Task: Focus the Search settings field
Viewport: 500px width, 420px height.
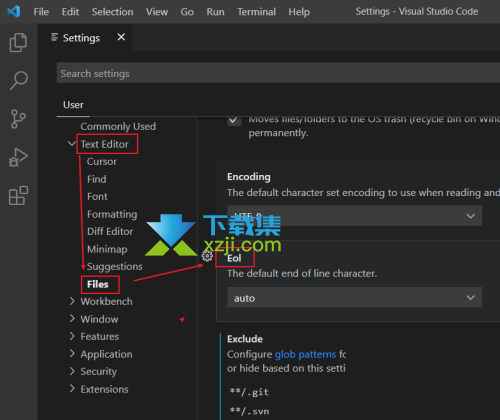Action: point(278,73)
